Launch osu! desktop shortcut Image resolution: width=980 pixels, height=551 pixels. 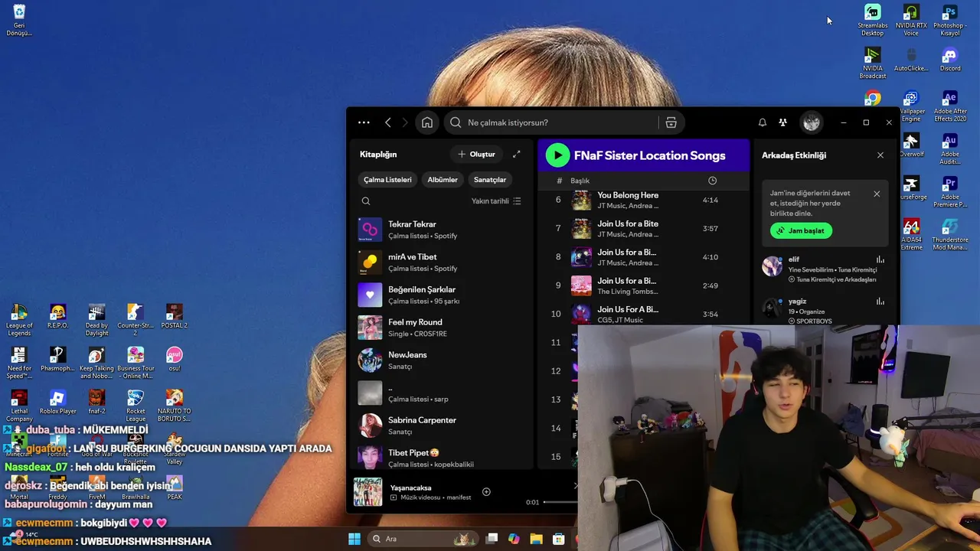click(174, 360)
